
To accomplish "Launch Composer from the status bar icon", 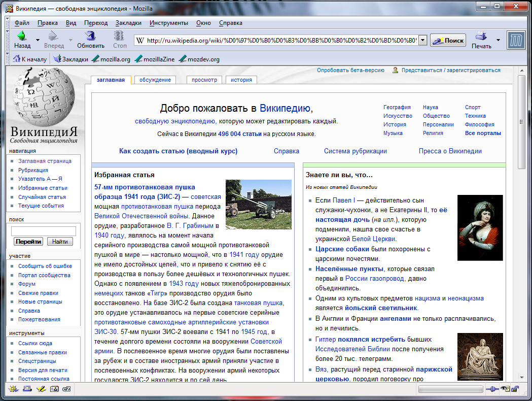I will click(x=41, y=389).
